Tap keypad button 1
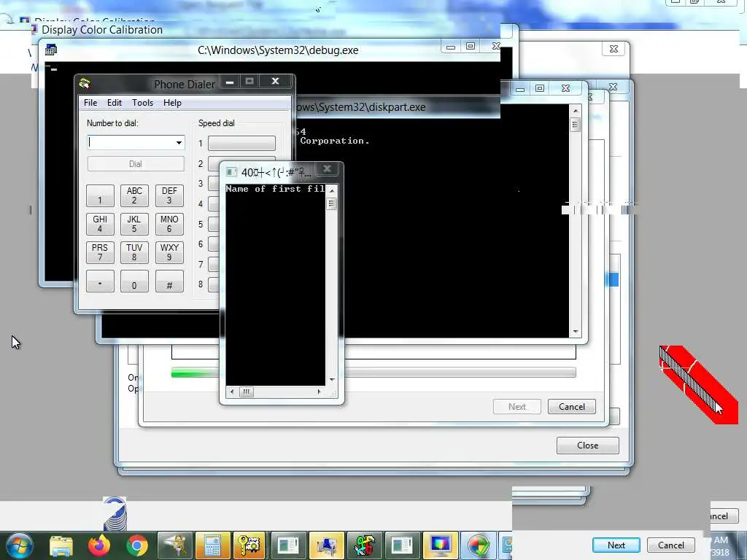Image resolution: width=747 pixels, height=560 pixels. pos(100,195)
